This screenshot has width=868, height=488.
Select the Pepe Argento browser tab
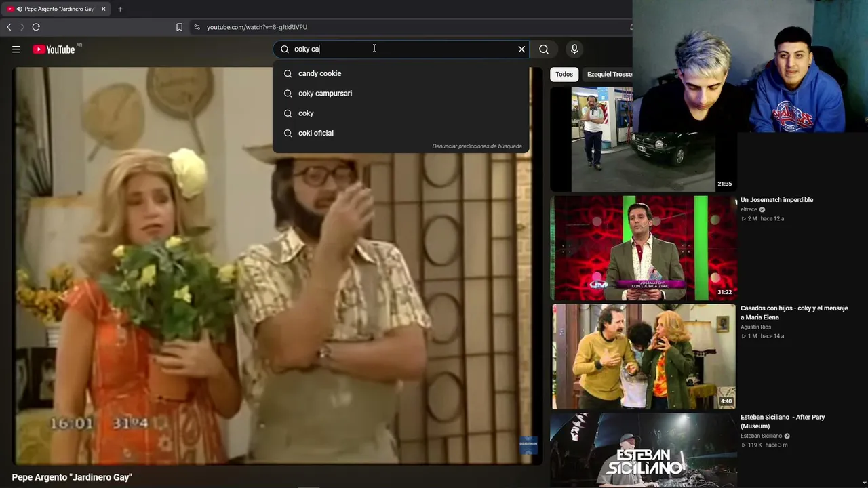coord(57,9)
